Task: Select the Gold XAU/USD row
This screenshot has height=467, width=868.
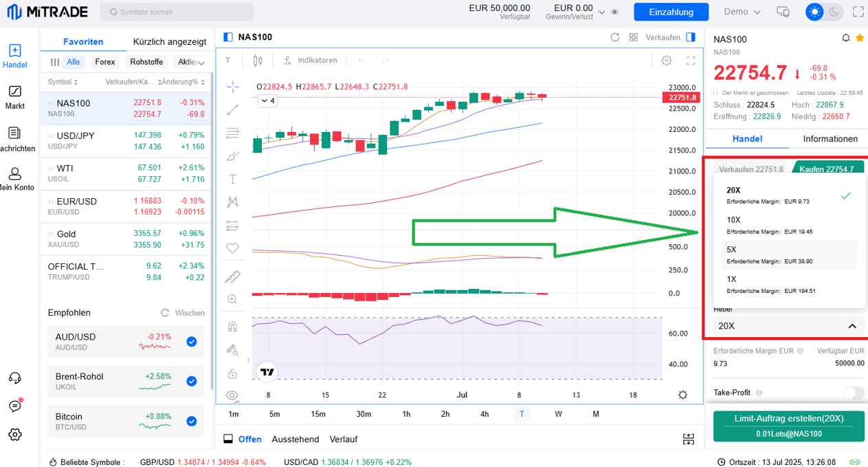Action: pyautogui.click(x=126, y=239)
